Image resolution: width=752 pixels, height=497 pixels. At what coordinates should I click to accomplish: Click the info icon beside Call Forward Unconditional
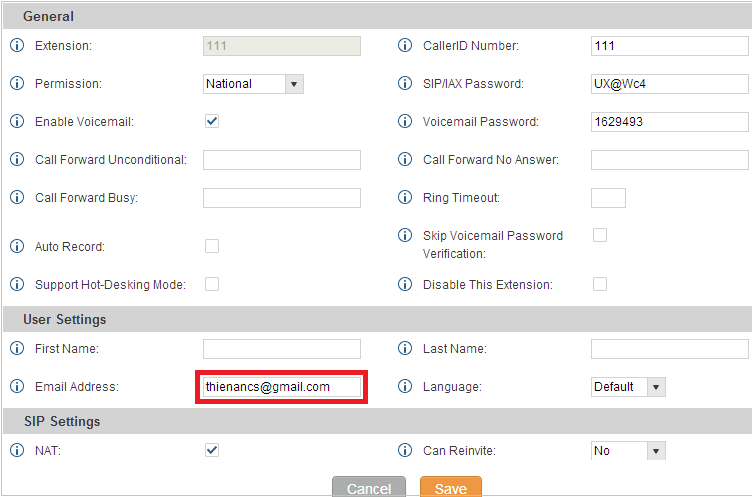coord(17,159)
